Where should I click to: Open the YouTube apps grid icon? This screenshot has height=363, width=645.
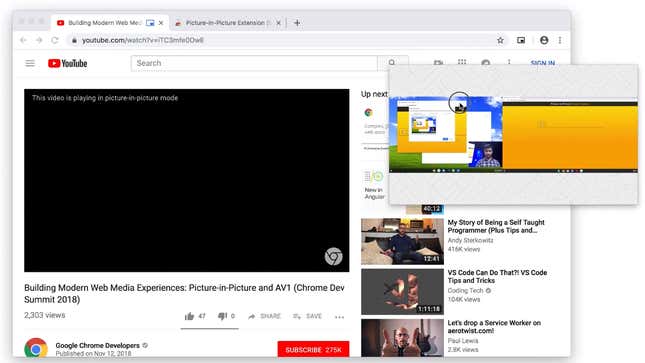point(462,62)
